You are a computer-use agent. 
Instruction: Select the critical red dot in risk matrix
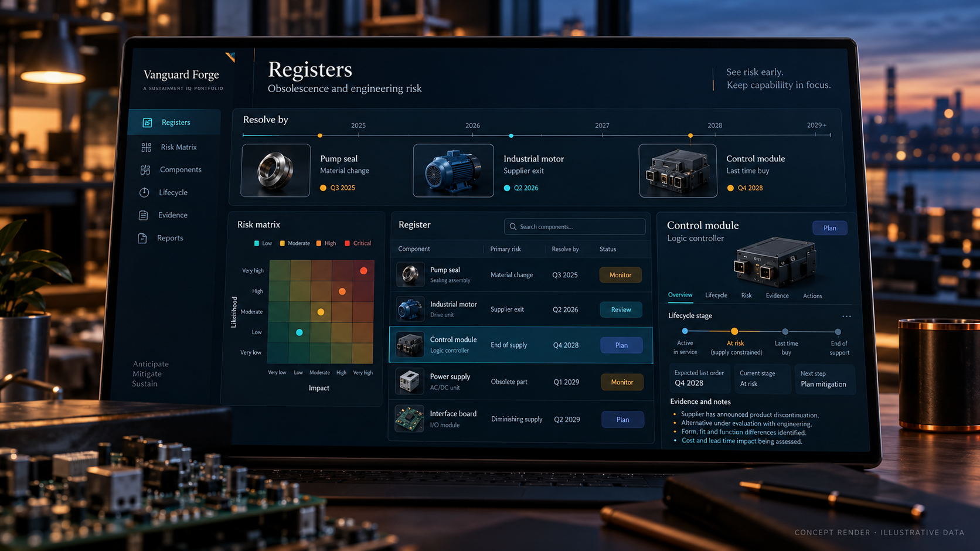point(363,271)
